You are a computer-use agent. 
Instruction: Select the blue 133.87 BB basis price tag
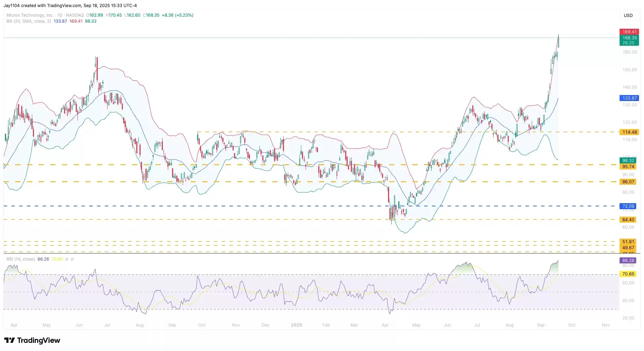(629, 98)
